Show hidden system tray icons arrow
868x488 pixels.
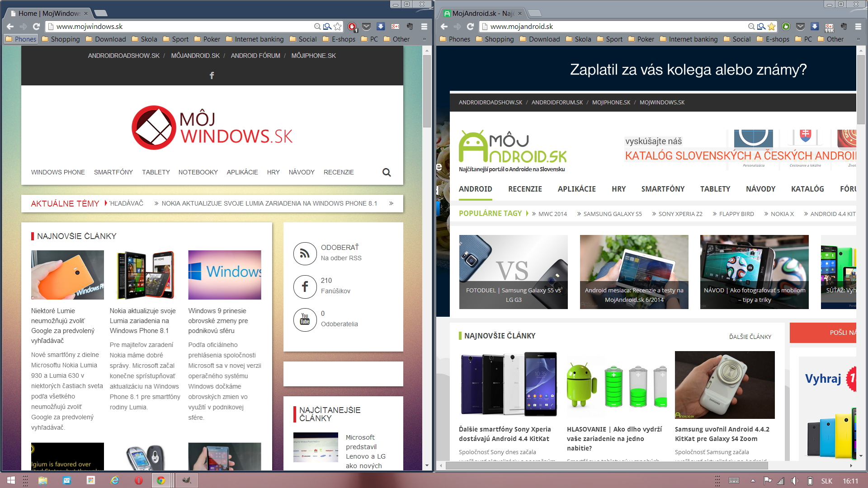point(753,481)
